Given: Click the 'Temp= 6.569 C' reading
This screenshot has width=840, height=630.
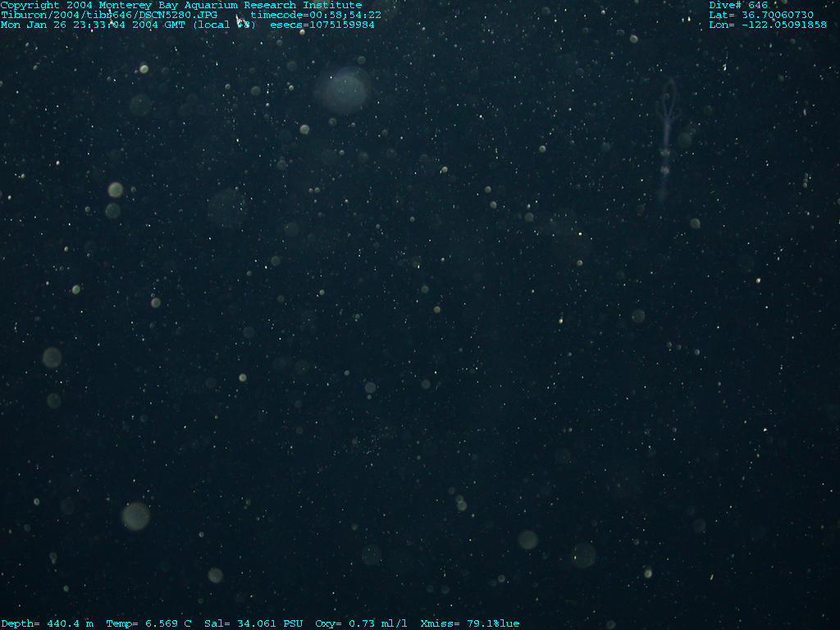Looking at the screenshot, I should tap(148, 623).
